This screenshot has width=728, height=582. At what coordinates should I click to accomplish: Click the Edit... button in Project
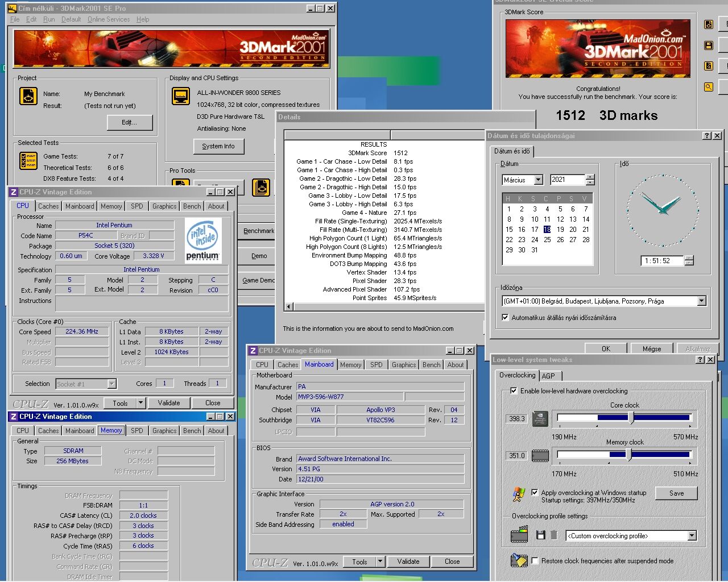click(x=130, y=122)
